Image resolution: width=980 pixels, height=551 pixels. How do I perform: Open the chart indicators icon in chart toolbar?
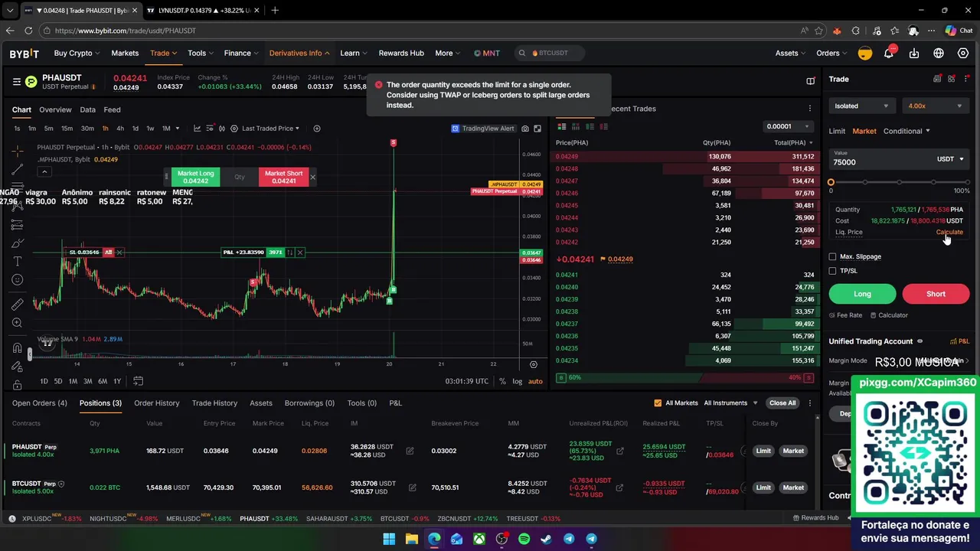tap(197, 129)
